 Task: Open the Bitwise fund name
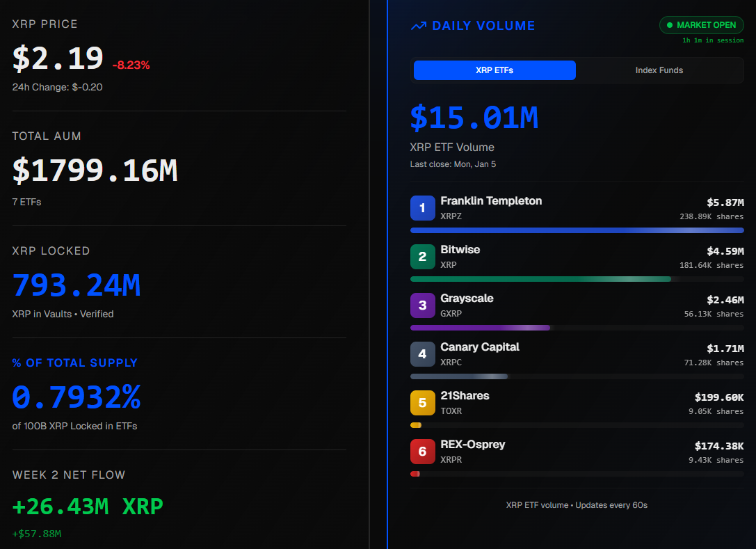[x=460, y=249]
